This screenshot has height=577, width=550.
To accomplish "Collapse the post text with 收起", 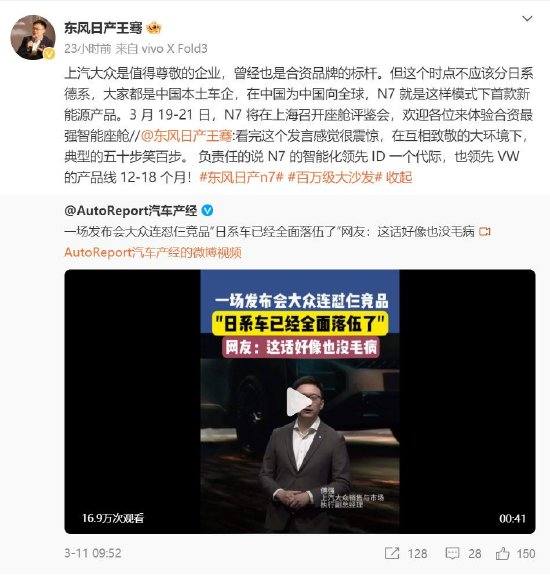I will tap(399, 177).
